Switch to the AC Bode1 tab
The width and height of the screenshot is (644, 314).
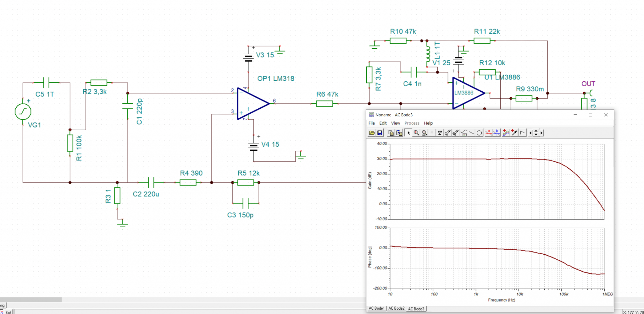(376, 308)
